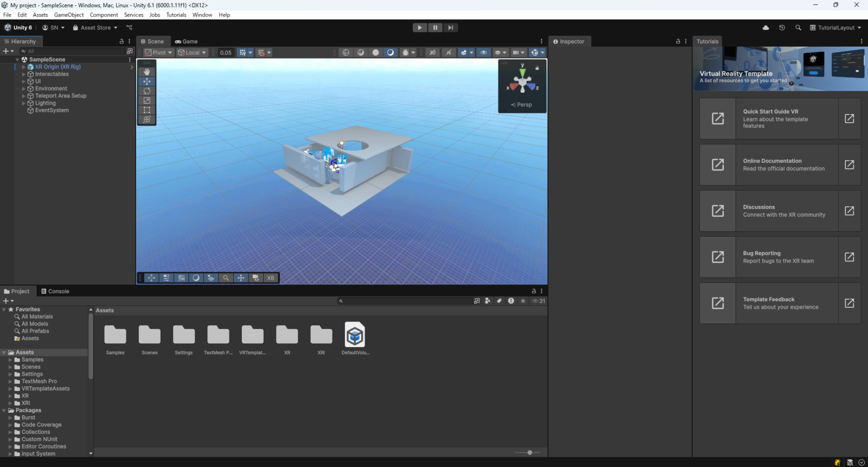Expand XR Origin (XR Rig) hierarchy item
This screenshot has height=467, width=868.
tap(24, 67)
